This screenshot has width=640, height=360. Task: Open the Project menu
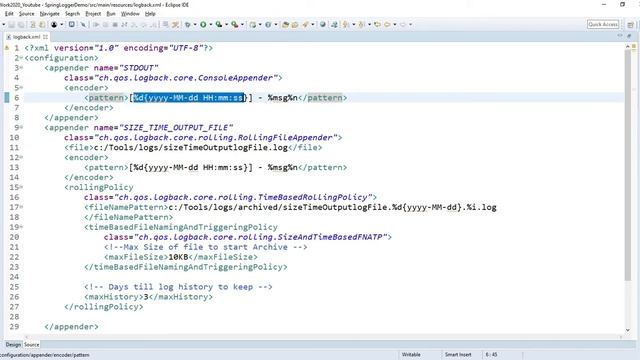click(x=93, y=14)
